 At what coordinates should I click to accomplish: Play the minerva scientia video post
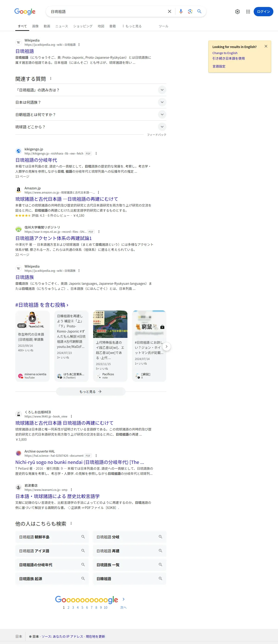pyautogui.click(x=32, y=318)
